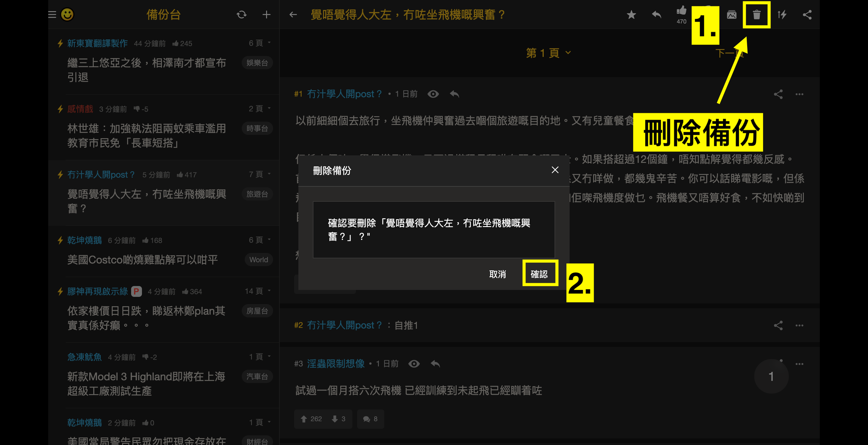Select the World channel tag
Viewport: 868px width, 445px height.
click(x=259, y=260)
